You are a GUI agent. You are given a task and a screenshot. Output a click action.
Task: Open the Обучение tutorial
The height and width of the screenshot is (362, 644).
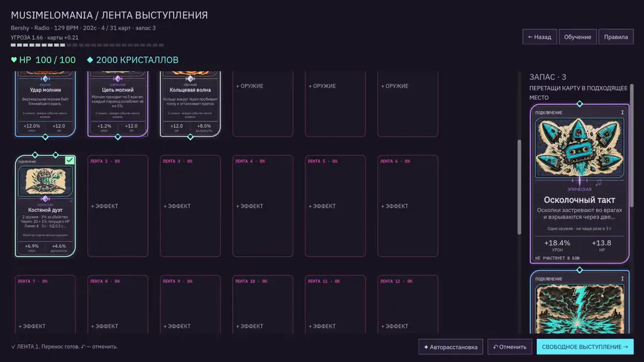pyautogui.click(x=577, y=37)
